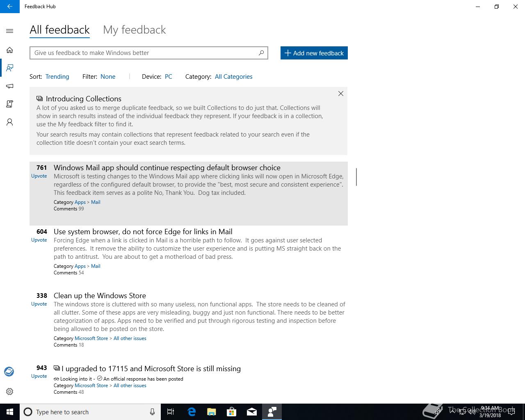Click the taskbar microphone icon
The width and height of the screenshot is (525, 420).
coord(152,412)
